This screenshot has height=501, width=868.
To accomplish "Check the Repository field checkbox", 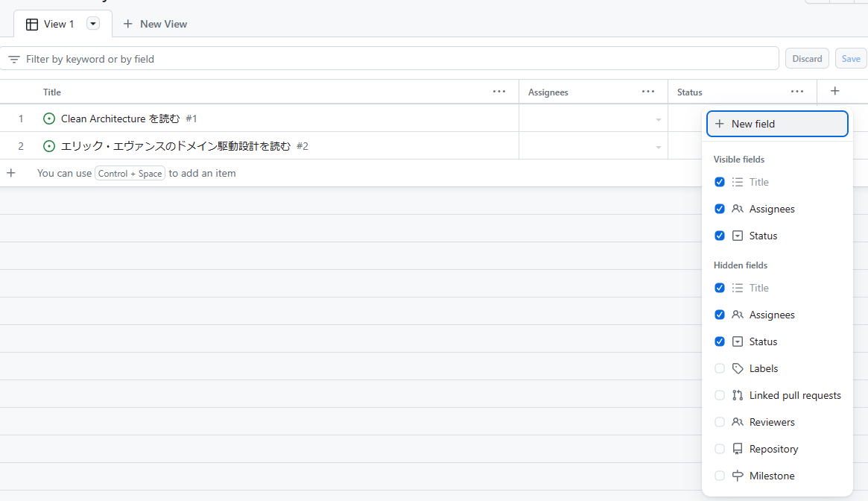I will (x=720, y=449).
